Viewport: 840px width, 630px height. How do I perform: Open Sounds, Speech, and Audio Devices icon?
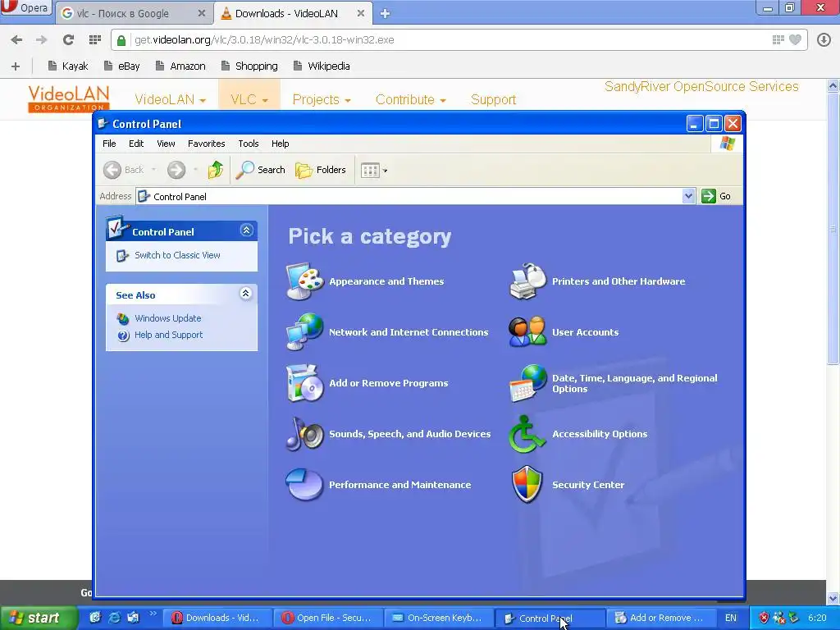[x=304, y=434]
